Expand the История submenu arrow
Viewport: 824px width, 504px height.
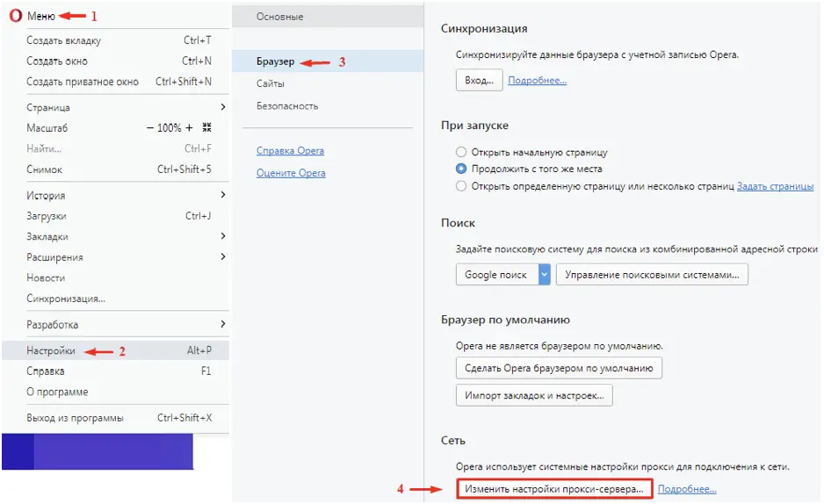tap(222, 195)
